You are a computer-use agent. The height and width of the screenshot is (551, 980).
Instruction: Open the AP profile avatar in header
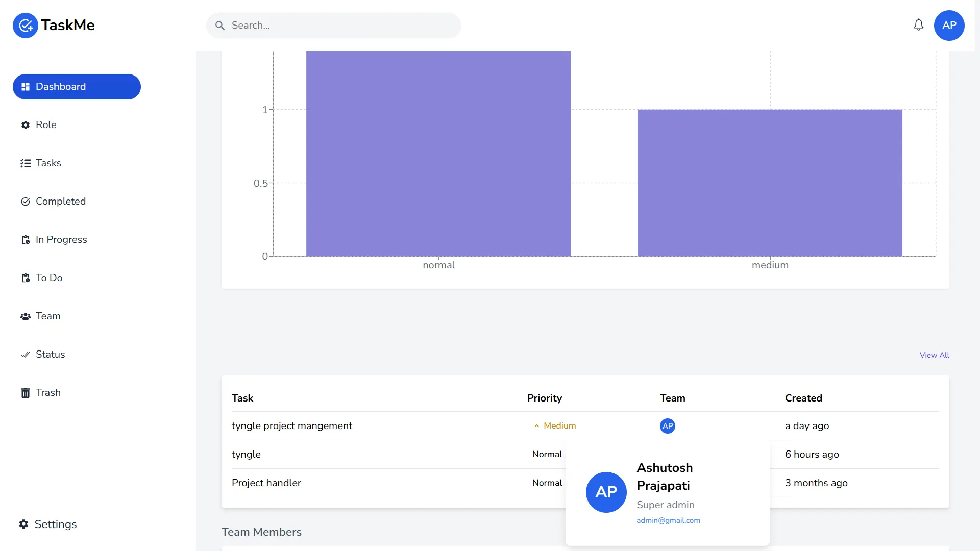[949, 26]
